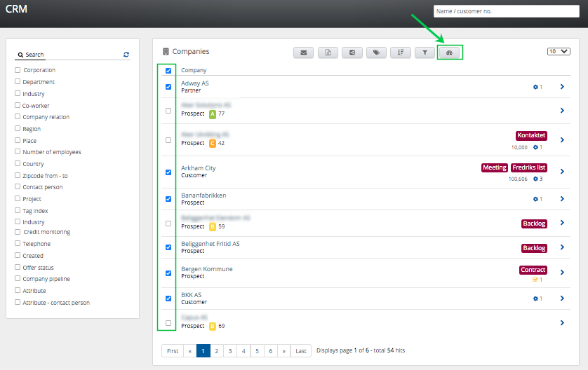The width and height of the screenshot is (588, 370).
Task: Click the funnel filter toolbar button
Action: coord(425,52)
